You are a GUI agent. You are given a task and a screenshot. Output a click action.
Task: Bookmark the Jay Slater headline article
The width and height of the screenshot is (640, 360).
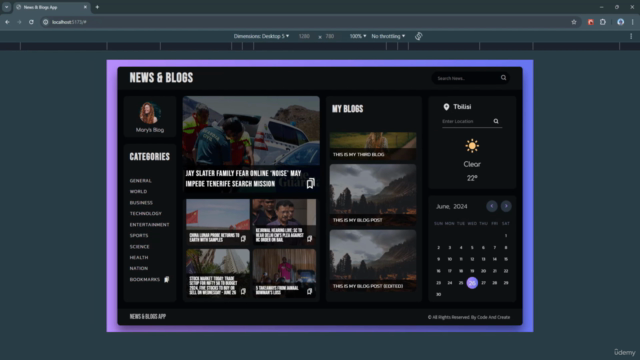pos(311,183)
